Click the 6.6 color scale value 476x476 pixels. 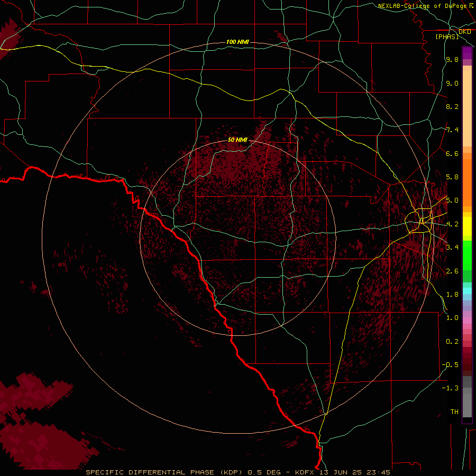(x=452, y=153)
